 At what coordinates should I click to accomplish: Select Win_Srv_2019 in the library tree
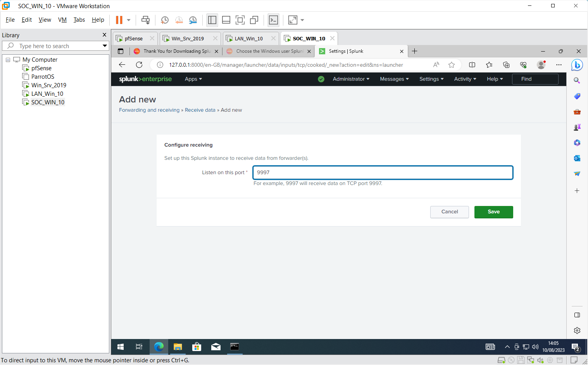coord(49,85)
